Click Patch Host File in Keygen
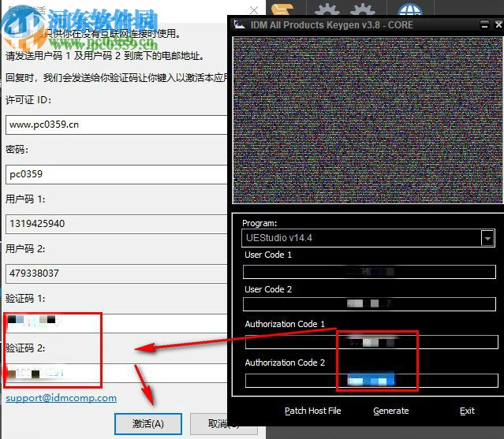Screen dimensions: 504x439 tap(313, 411)
